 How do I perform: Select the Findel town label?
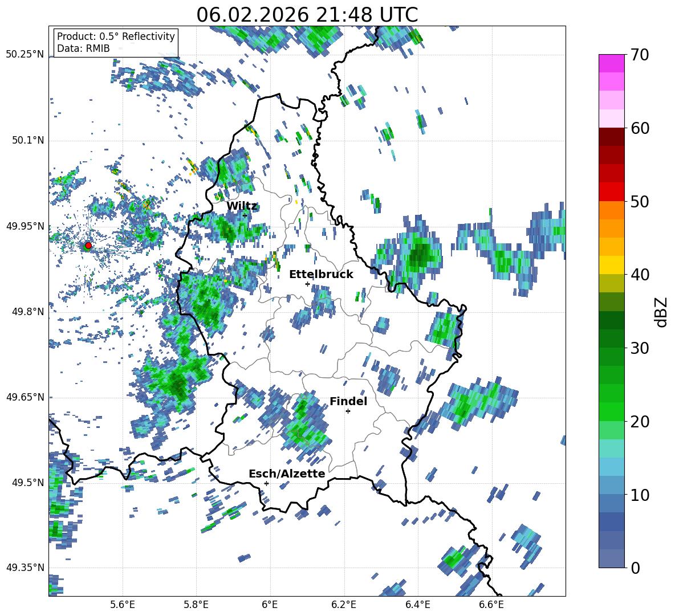[x=348, y=401]
